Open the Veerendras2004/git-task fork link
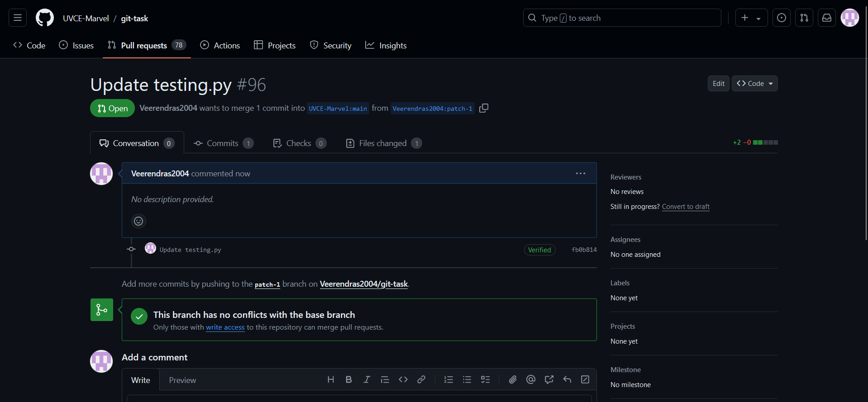 [364, 284]
